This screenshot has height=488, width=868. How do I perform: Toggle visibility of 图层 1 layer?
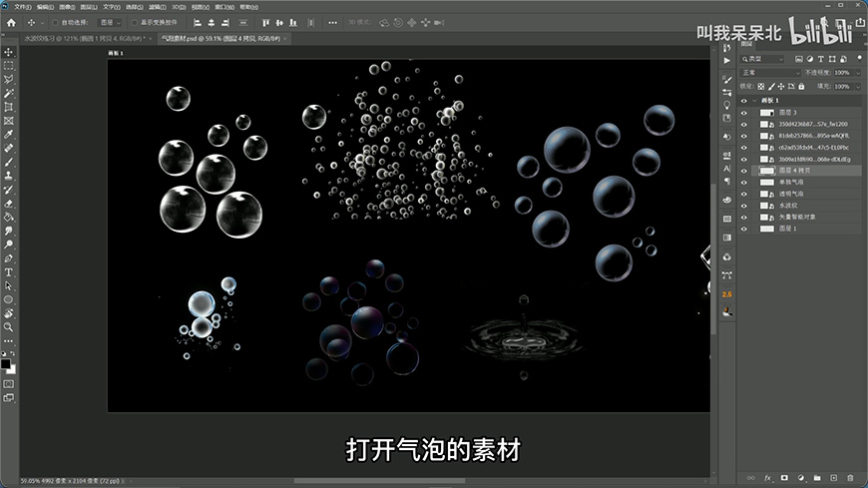[744, 229]
